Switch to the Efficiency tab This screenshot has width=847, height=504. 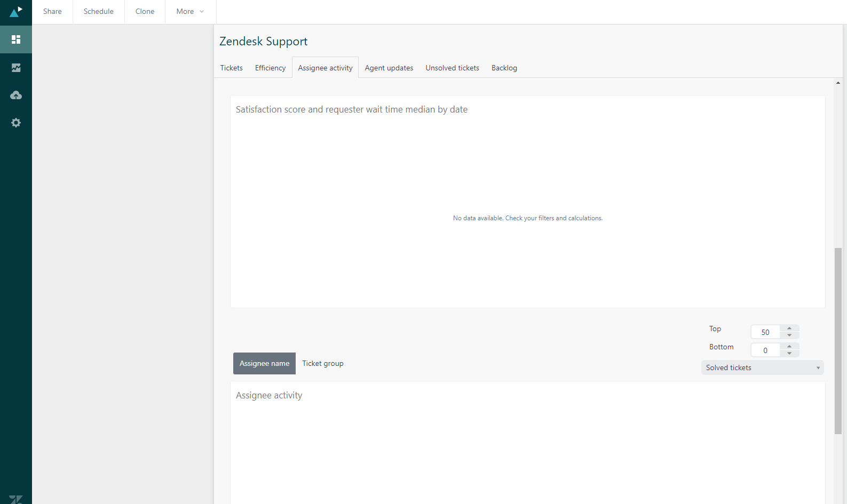270,68
